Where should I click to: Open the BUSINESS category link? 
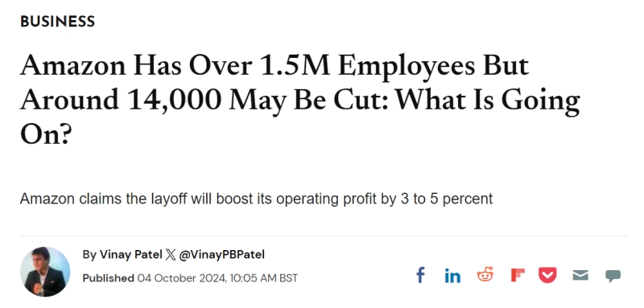point(57,22)
